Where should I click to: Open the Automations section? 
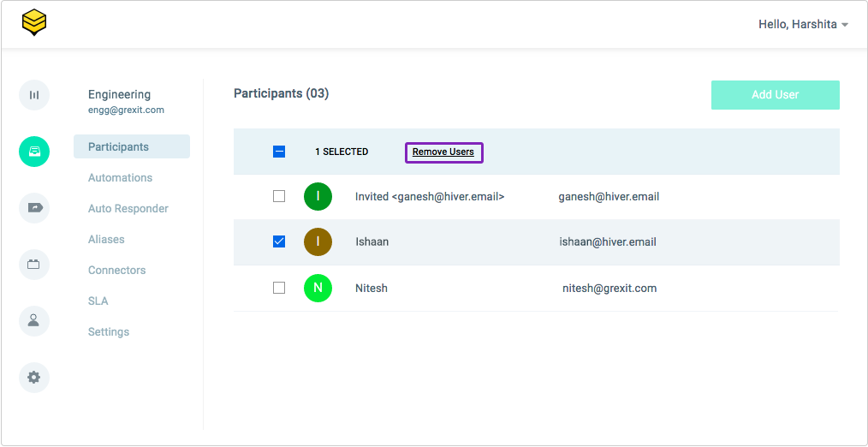tap(120, 178)
